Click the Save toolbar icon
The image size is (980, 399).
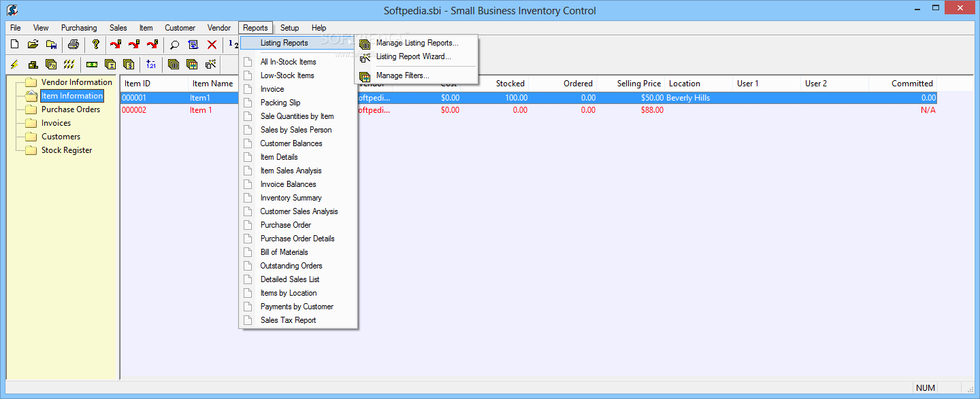51,45
